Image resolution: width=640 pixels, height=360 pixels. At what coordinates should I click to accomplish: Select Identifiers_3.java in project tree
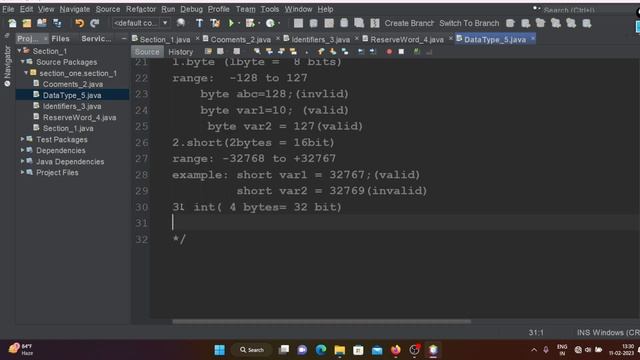tap(72, 106)
